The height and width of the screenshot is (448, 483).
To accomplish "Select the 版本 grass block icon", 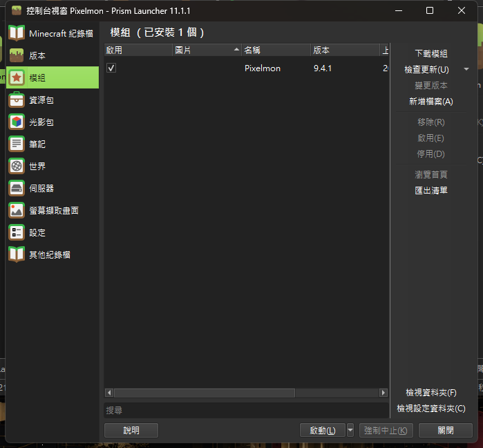I will [17, 55].
